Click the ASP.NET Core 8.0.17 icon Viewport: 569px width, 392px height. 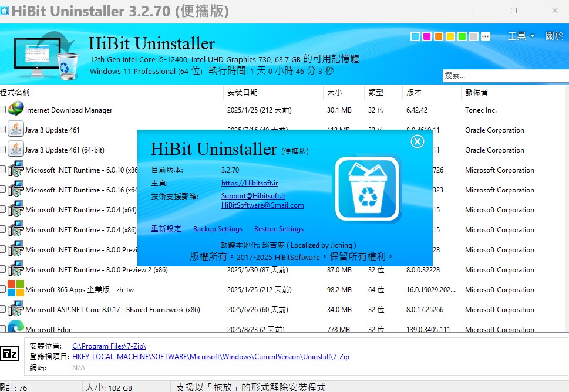coord(16,308)
